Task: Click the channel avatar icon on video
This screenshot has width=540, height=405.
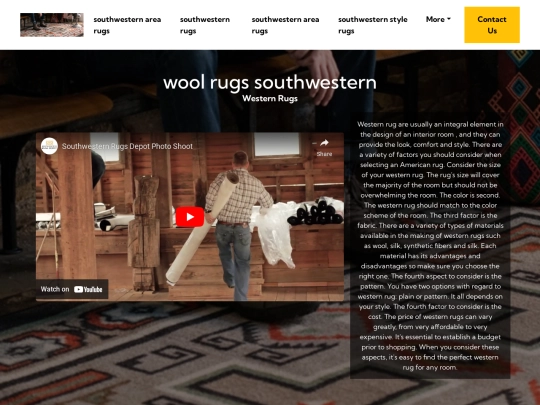Action: [x=49, y=146]
